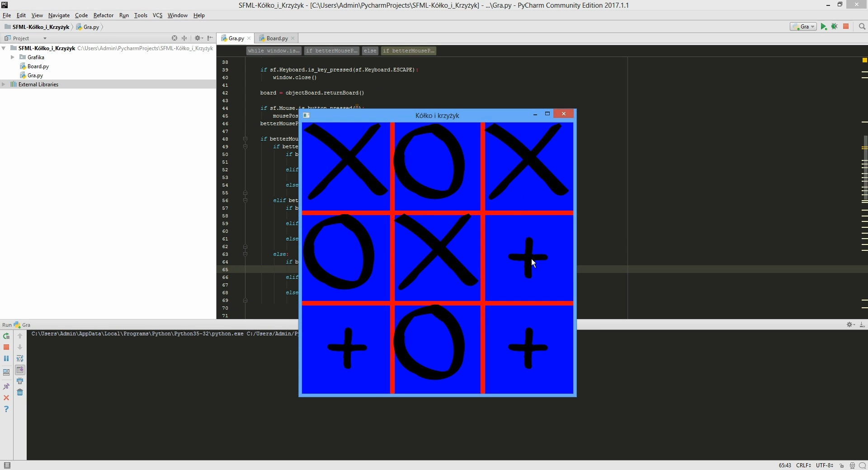Stop the process using Run panel stop icon
The height and width of the screenshot is (470, 868).
6,348
